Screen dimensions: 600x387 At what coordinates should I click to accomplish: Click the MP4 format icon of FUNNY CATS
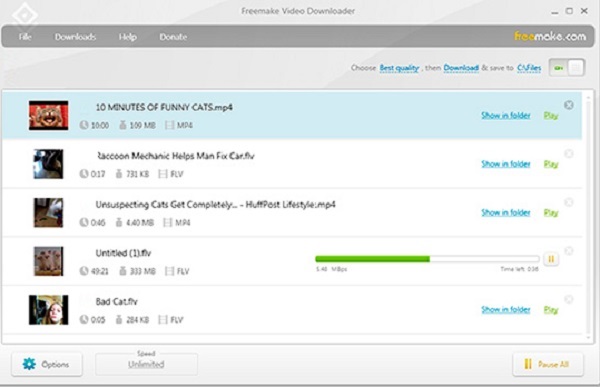coord(170,125)
